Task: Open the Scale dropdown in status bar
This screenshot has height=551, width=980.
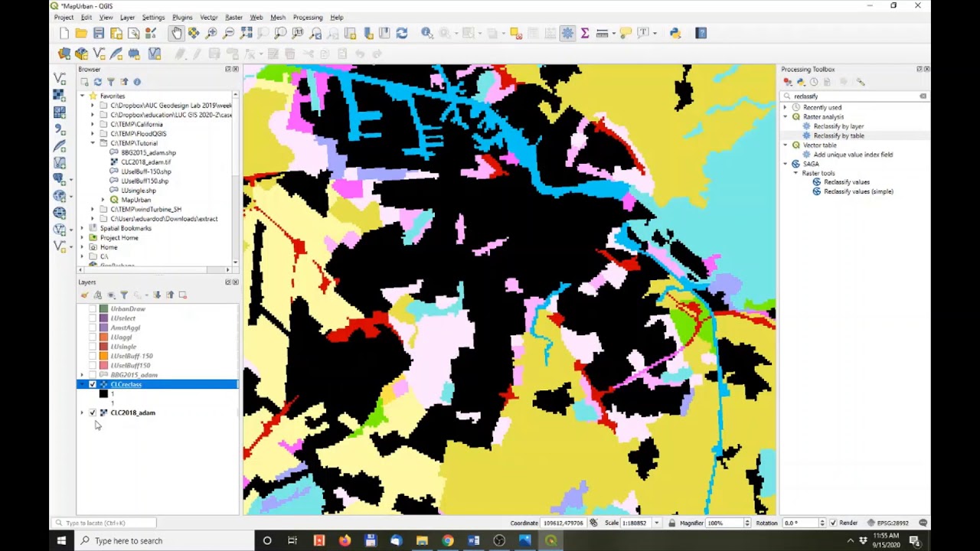Action: [656, 523]
